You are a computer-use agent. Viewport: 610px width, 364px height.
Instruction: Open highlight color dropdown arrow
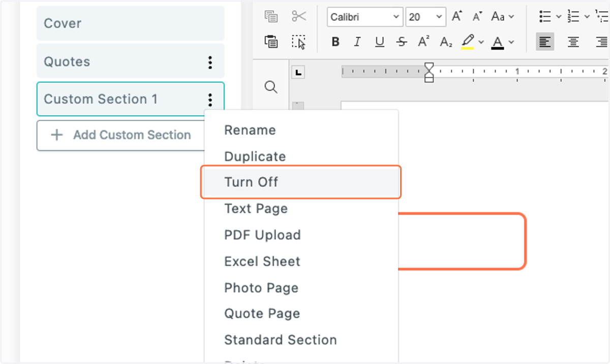click(x=481, y=42)
